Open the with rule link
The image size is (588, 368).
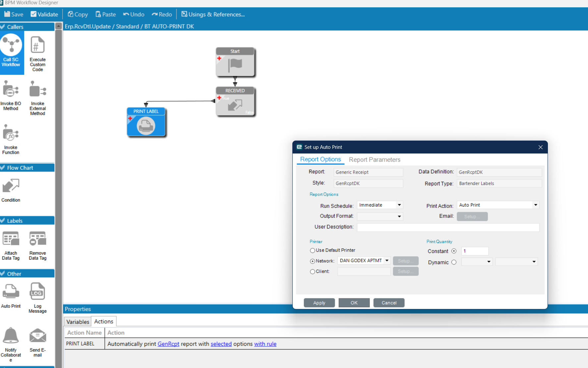[x=265, y=344]
